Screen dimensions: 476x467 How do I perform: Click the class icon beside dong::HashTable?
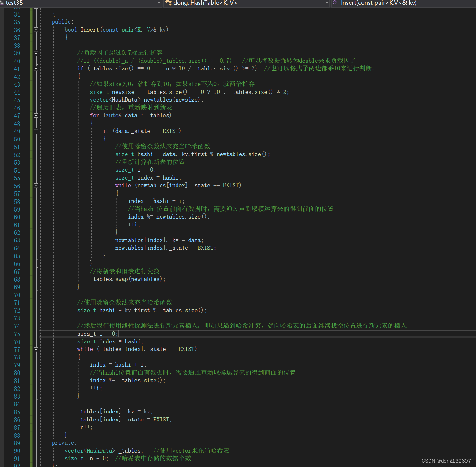pos(169,3)
